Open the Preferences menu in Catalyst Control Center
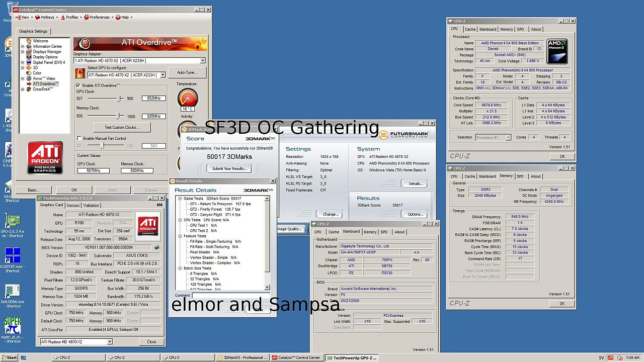This screenshot has height=362, width=644. (x=99, y=17)
